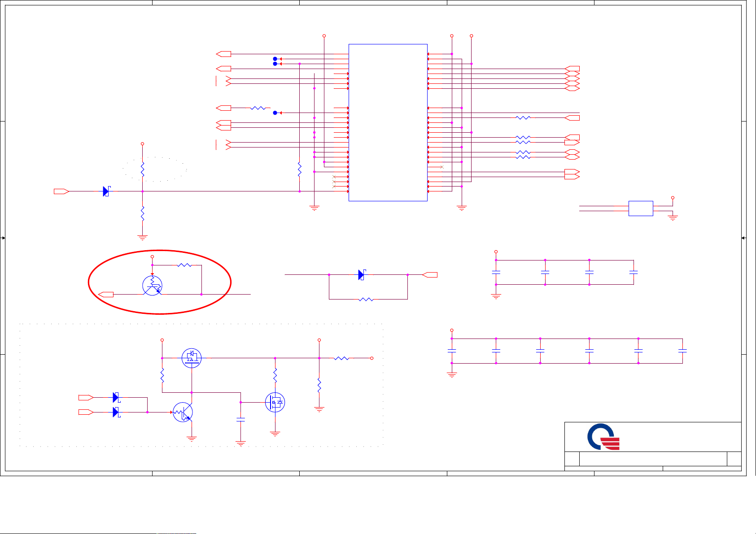Screen dimensions: 756x534
Task: Select the N-channel MOSFET with grounded source
Action: point(275,403)
